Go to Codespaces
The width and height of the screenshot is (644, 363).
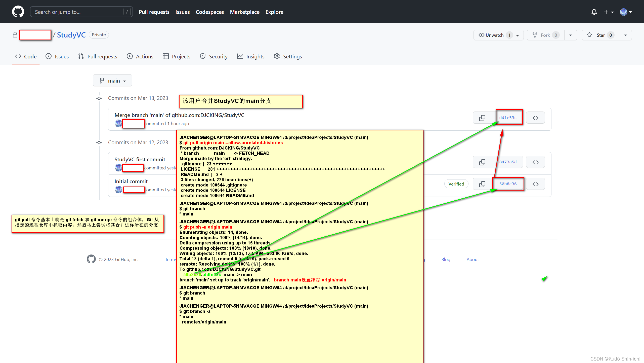click(x=209, y=12)
